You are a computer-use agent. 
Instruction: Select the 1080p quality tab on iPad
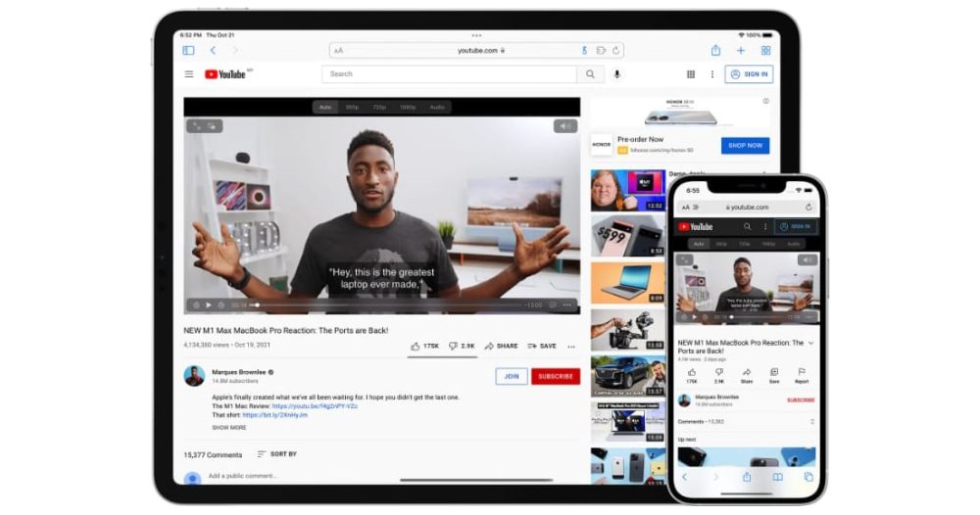coord(408,107)
